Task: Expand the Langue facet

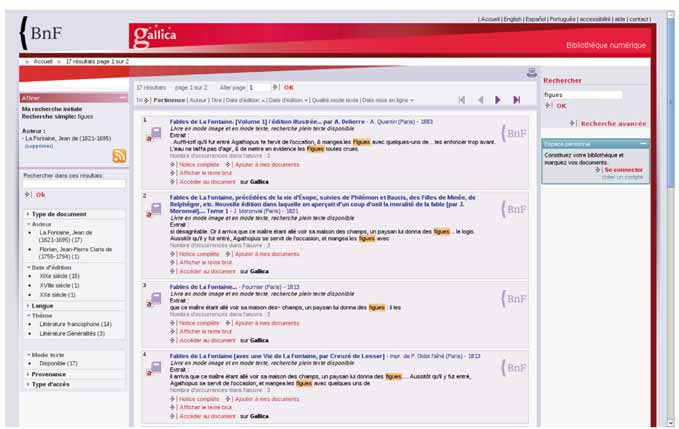Action: tap(40, 306)
